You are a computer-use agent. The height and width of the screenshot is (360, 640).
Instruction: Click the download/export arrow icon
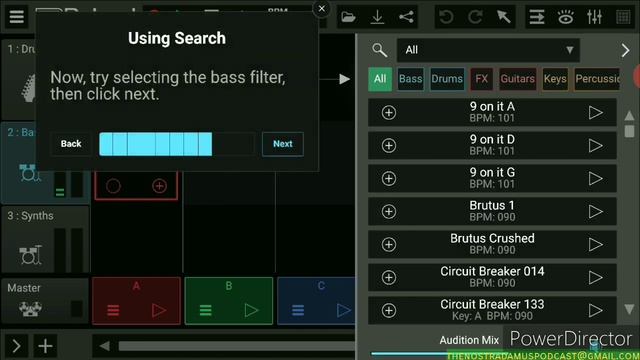[377, 17]
